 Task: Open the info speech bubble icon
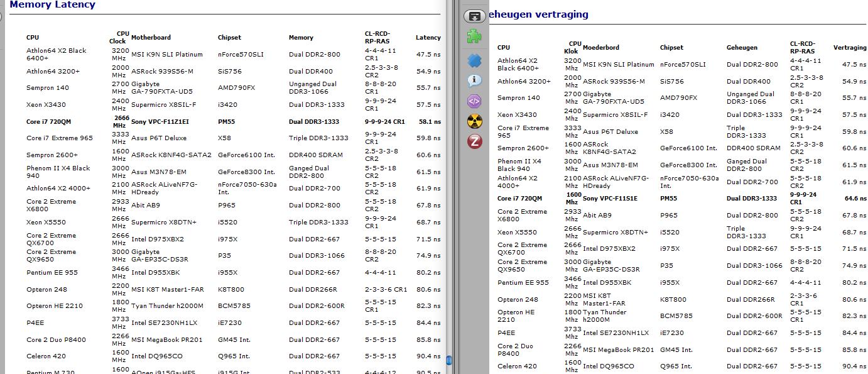475,80
